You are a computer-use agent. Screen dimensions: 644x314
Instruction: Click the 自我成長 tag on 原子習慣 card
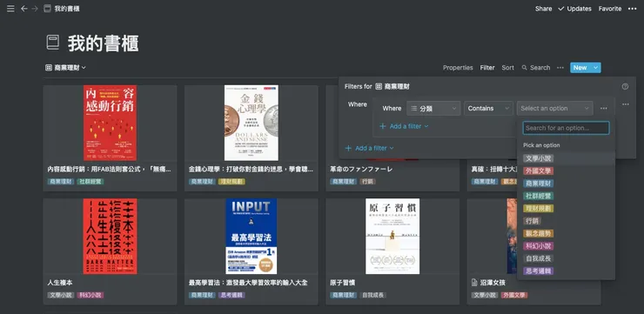coord(373,295)
